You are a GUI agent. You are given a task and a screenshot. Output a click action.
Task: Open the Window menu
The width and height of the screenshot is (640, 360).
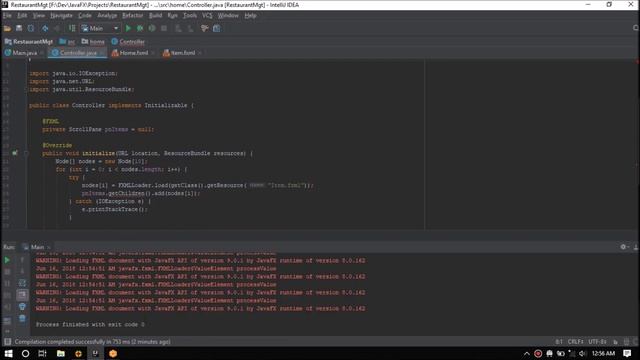tap(228, 16)
